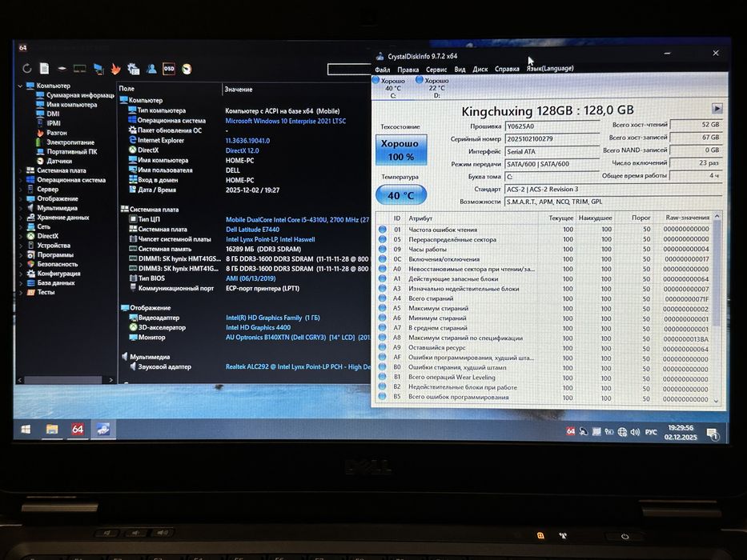Screen dimensions: 747x560
Task: Expand the Сеть tree node
Action: [21, 227]
